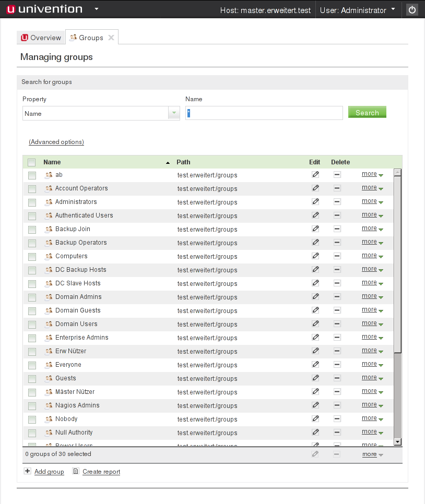Click the Create report document icon
425x504 pixels.
76,471
